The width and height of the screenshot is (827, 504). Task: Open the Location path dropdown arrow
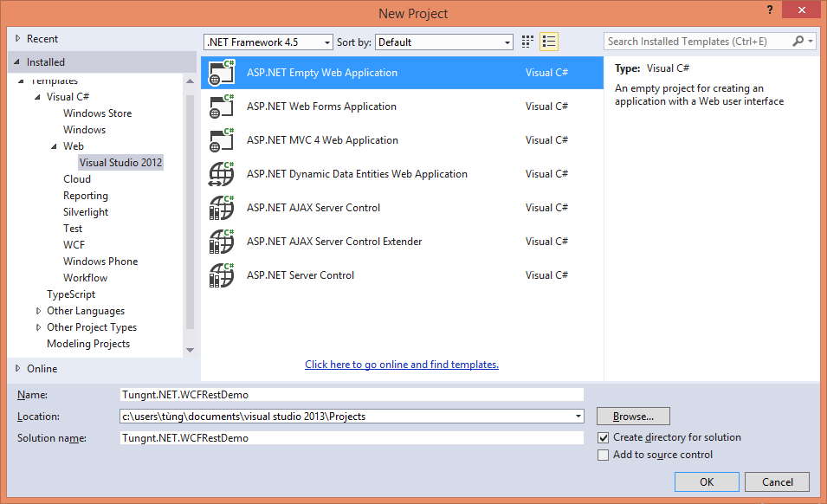[578, 417]
